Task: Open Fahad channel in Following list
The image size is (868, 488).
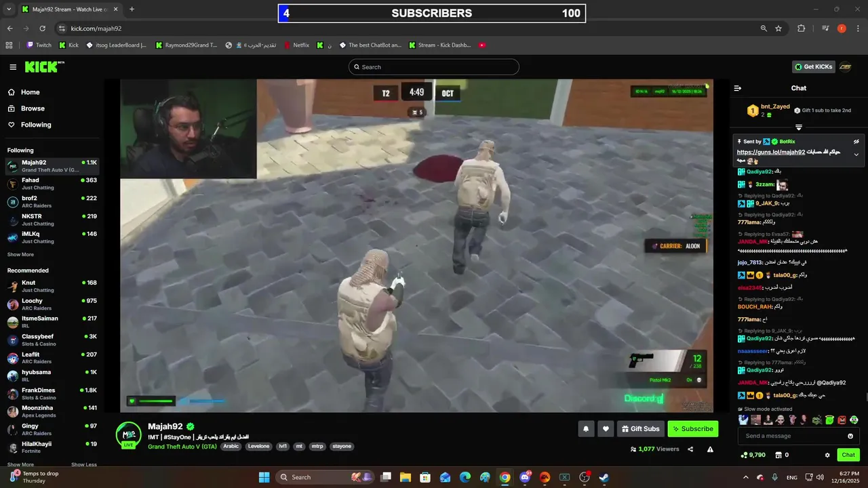Action: [52, 184]
